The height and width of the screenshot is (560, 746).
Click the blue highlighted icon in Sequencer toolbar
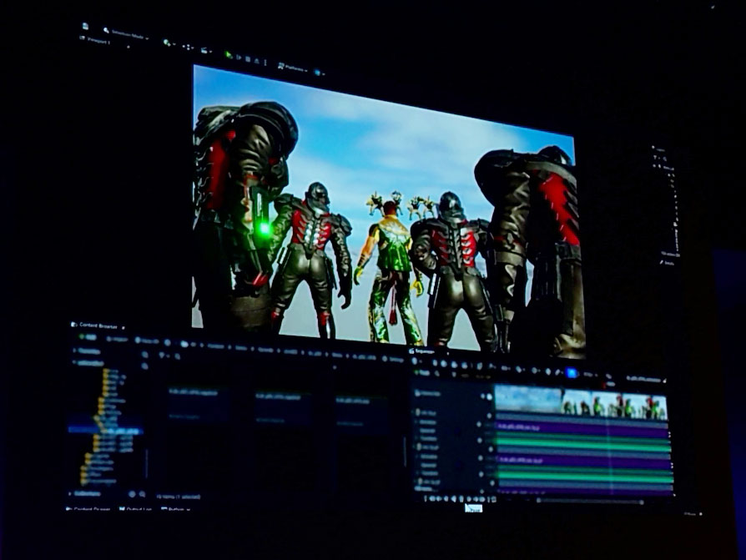(572, 372)
